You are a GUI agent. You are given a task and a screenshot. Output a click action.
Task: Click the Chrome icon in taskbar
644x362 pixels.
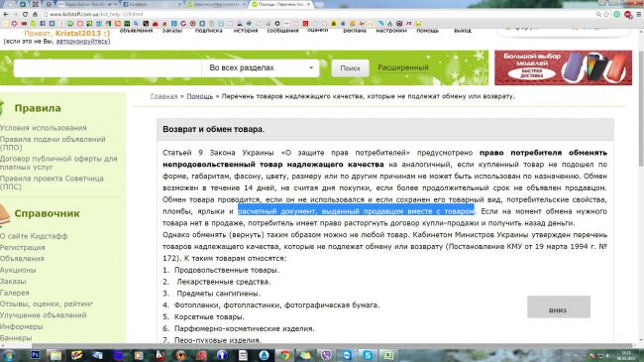[x=284, y=355]
